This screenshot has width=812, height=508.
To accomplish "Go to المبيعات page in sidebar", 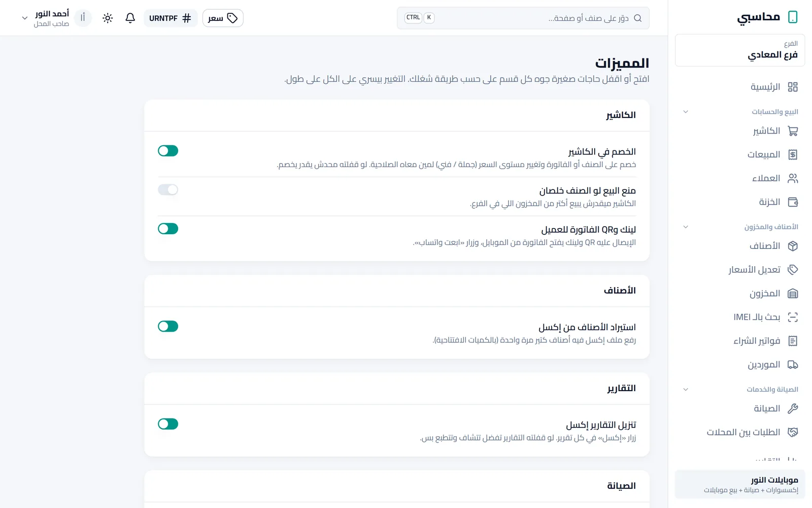I will pyautogui.click(x=740, y=154).
